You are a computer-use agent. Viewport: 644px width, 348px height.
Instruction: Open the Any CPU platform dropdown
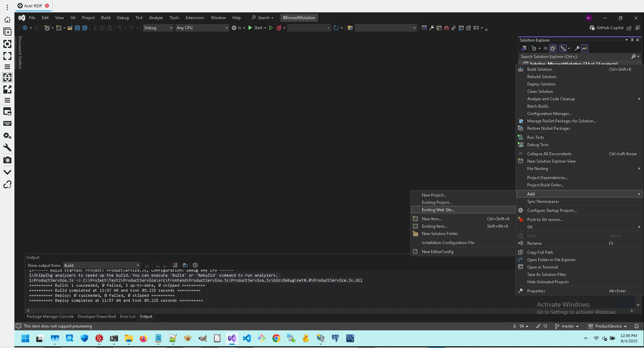coord(202,28)
